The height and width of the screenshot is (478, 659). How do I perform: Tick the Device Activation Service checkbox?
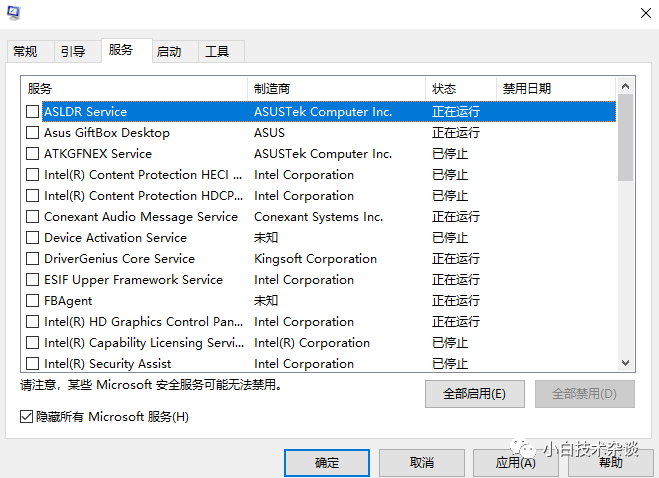click(x=32, y=238)
